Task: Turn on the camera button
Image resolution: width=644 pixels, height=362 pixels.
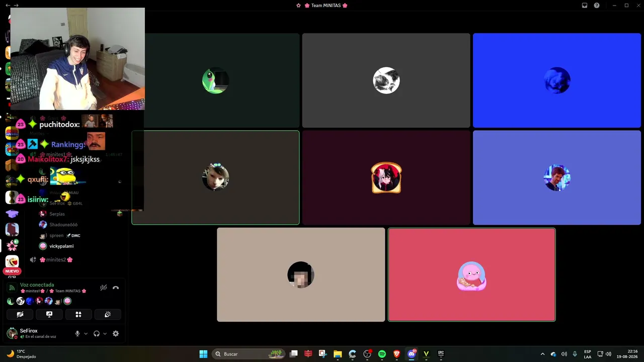Action: 20,314
